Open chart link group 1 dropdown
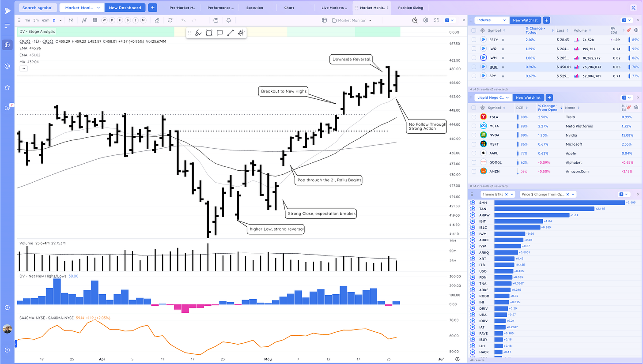The height and width of the screenshot is (364, 643). [x=449, y=20]
